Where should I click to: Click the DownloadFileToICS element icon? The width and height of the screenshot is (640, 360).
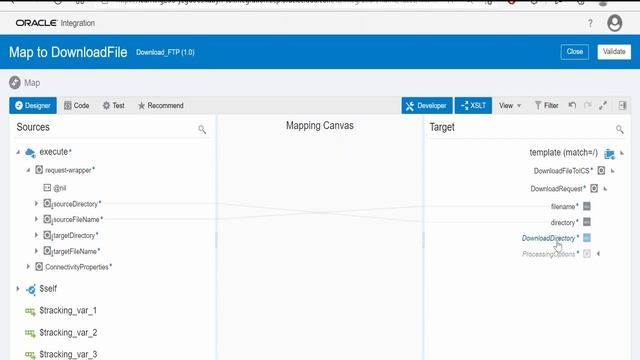tap(601, 170)
